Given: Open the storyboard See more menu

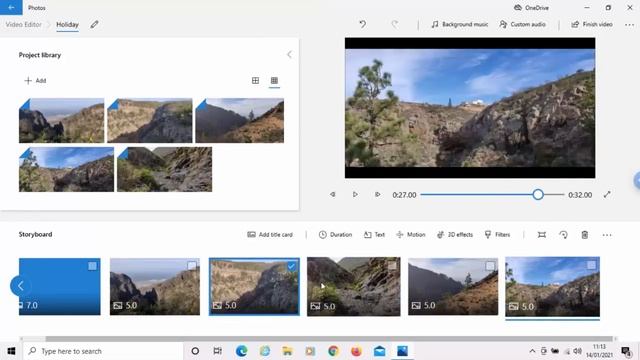Looking at the screenshot, I should [x=607, y=235].
